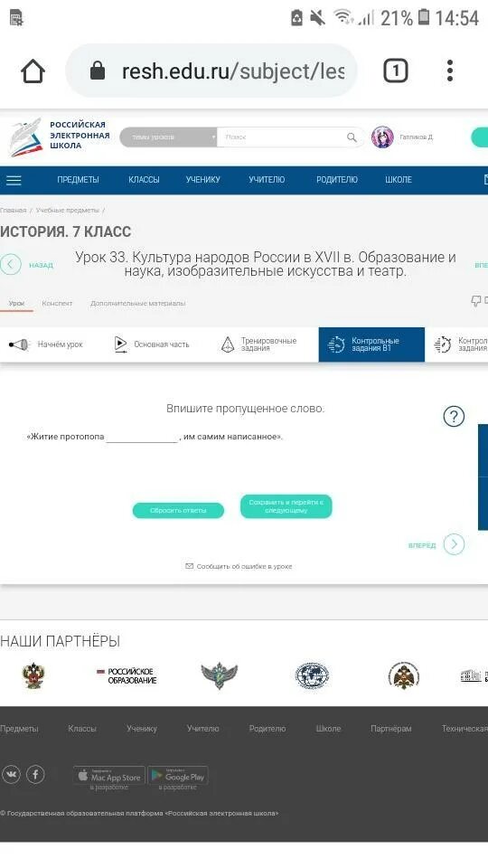488x868 pixels.
Task: Follow the footer Школе link
Action: (328, 729)
